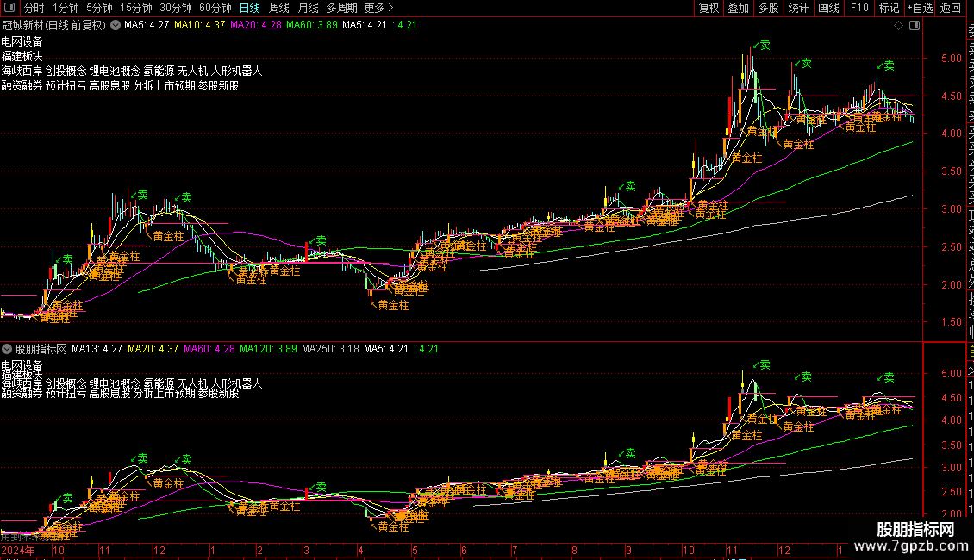
Task: Click the 2024年 label on time axis
Action: pyautogui.click(x=17, y=551)
